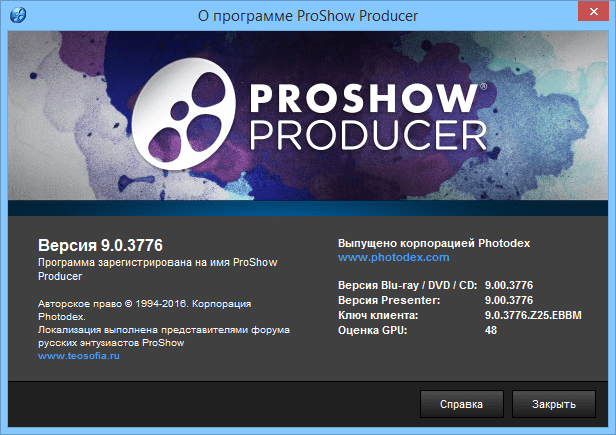Click the Авторское право 1994-2016 copyright line
The height and width of the screenshot is (435, 616).
[x=145, y=310]
